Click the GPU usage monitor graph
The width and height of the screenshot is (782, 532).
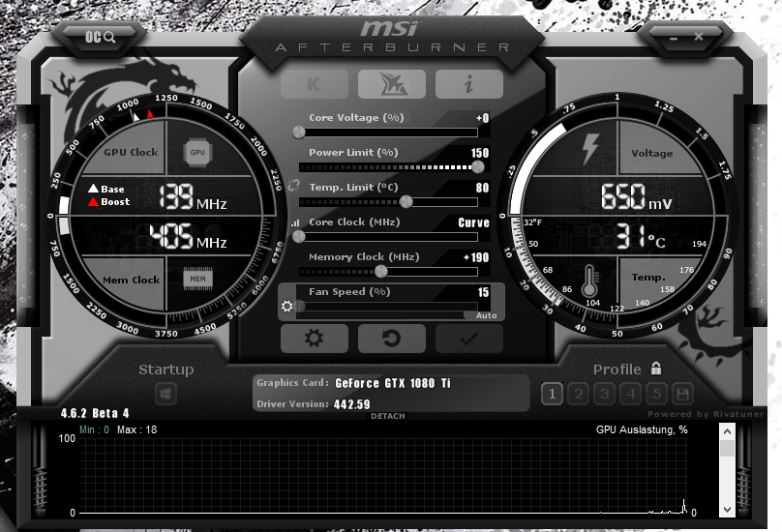pyautogui.click(x=383, y=476)
